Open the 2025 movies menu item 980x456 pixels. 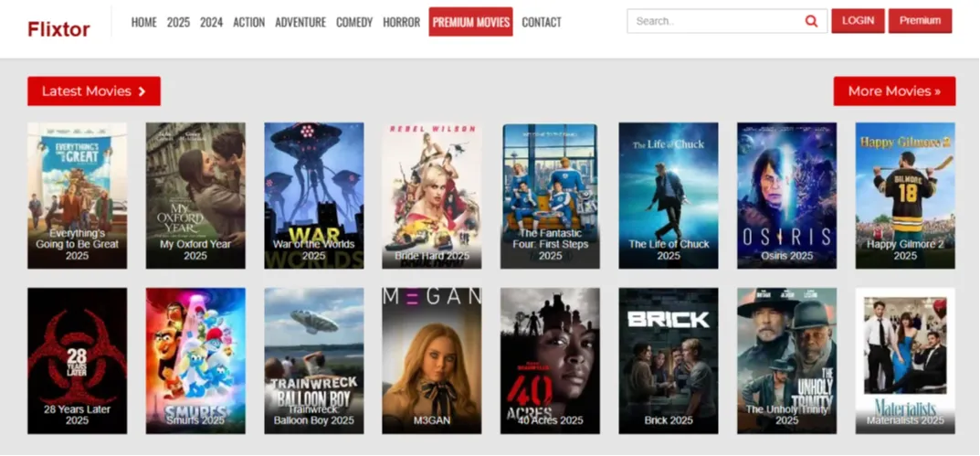coord(178,23)
